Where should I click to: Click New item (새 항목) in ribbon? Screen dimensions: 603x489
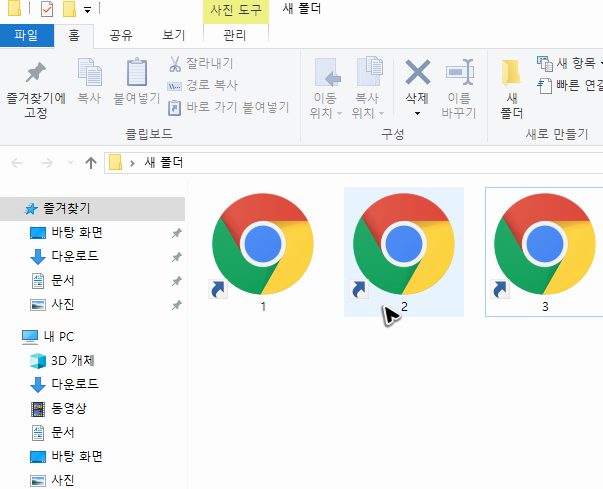(x=569, y=63)
